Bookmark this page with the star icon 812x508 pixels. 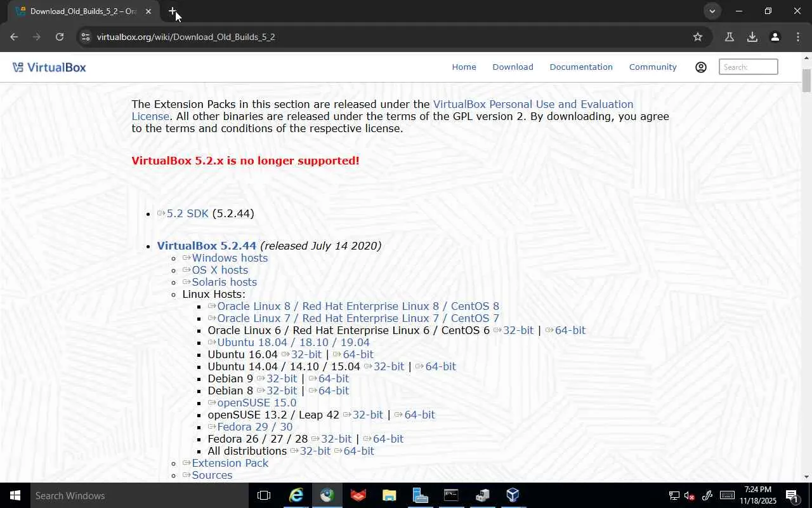pyautogui.click(x=698, y=37)
